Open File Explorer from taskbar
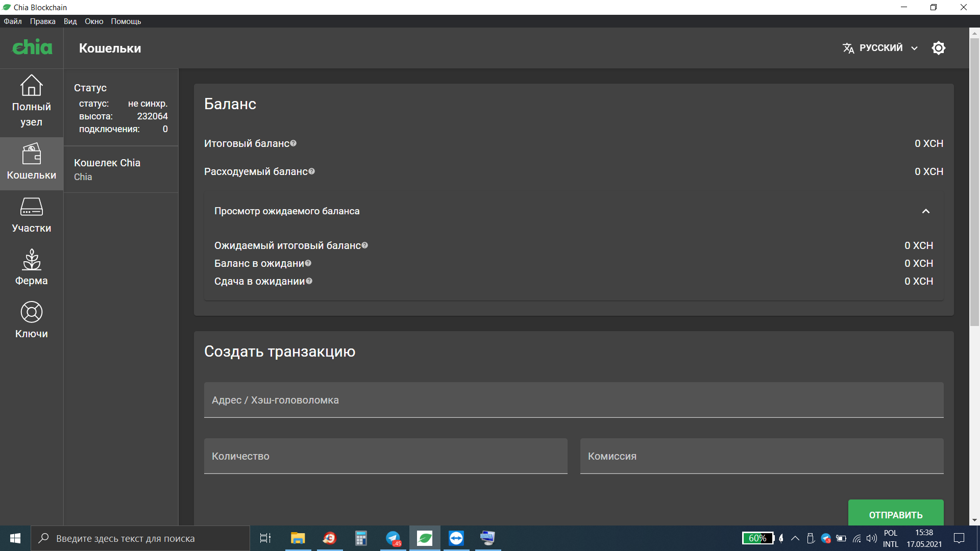This screenshot has height=551, width=980. coord(298,538)
